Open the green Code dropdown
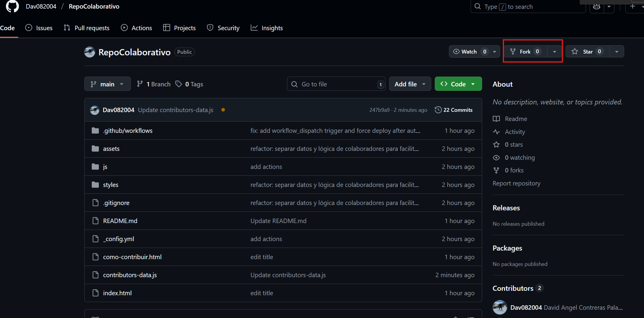Screen dimensions: 644x318 coord(458,84)
